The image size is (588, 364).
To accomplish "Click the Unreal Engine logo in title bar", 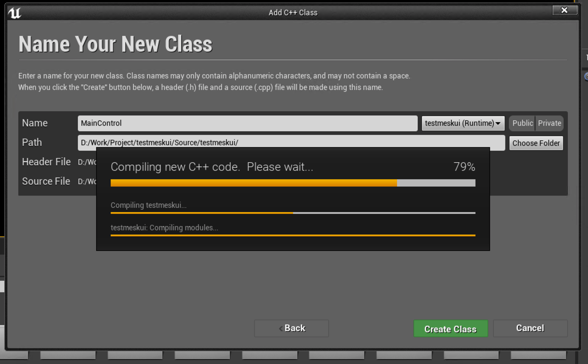I will click(x=15, y=13).
